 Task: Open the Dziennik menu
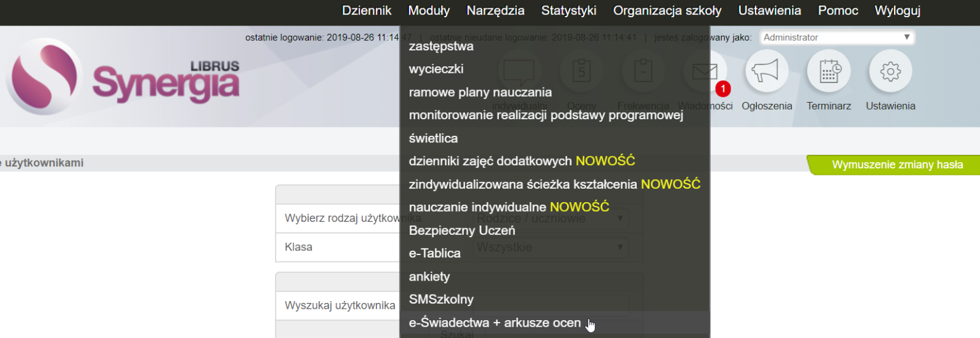click(367, 11)
